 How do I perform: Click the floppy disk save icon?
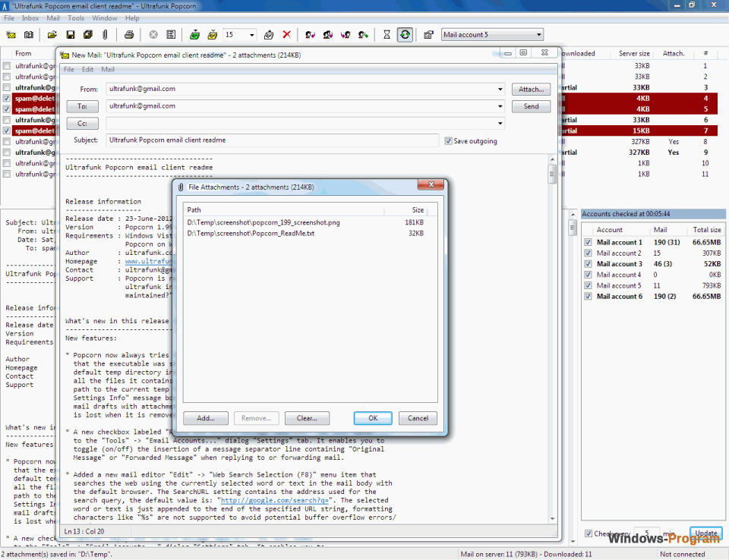[x=70, y=35]
